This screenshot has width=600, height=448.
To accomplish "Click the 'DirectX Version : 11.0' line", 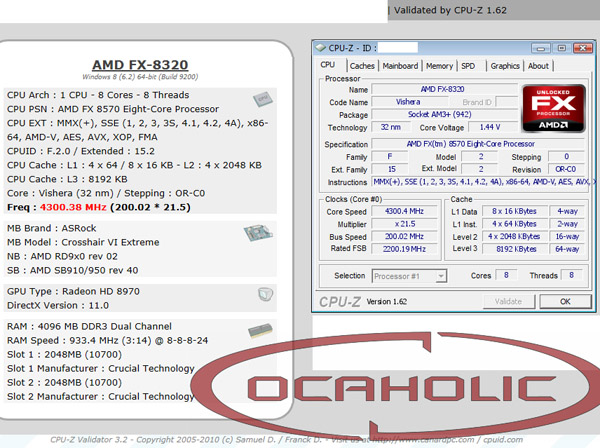I will [x=58, y=306].
